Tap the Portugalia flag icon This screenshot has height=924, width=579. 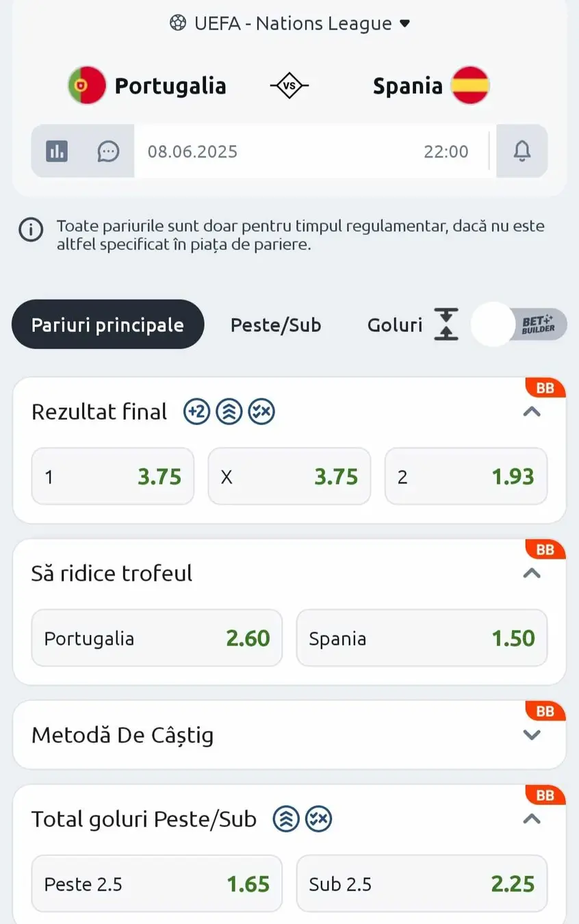(87, 86)
